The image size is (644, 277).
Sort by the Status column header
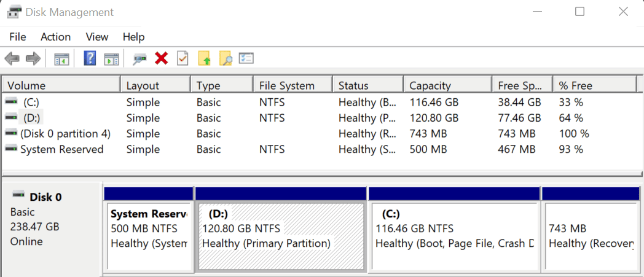coord(368,85)
